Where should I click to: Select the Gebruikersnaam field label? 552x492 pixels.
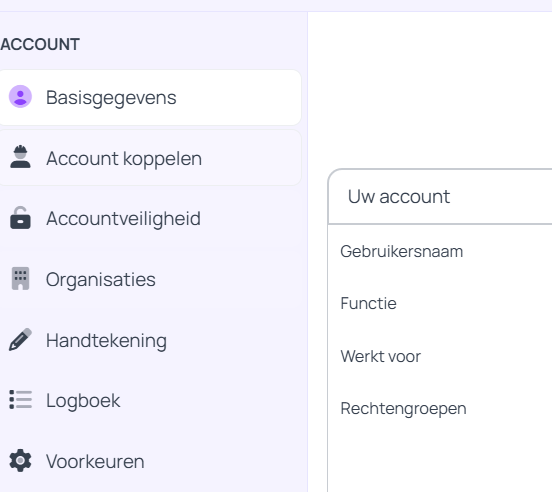(402, 252)
